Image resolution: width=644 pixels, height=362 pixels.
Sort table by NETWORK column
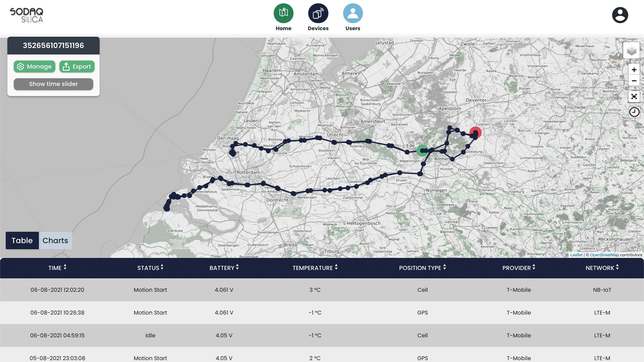pos(602,268)
